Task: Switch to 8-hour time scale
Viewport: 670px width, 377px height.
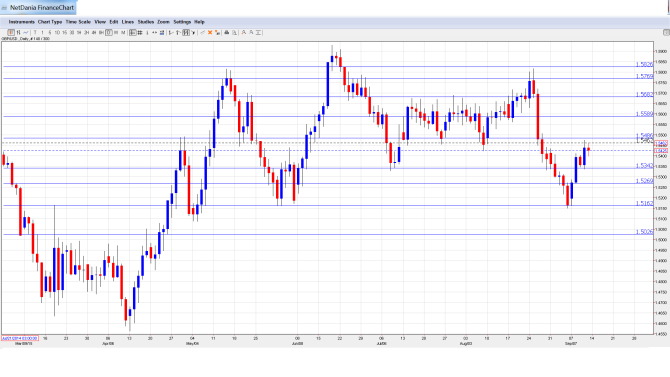Action: pos(101,32)
